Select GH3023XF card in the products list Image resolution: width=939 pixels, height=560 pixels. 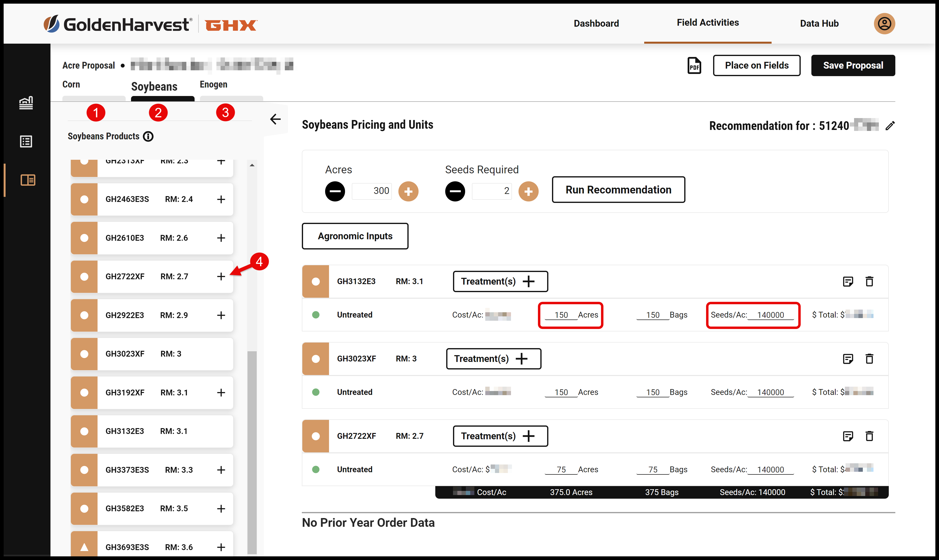coord(152,354)
